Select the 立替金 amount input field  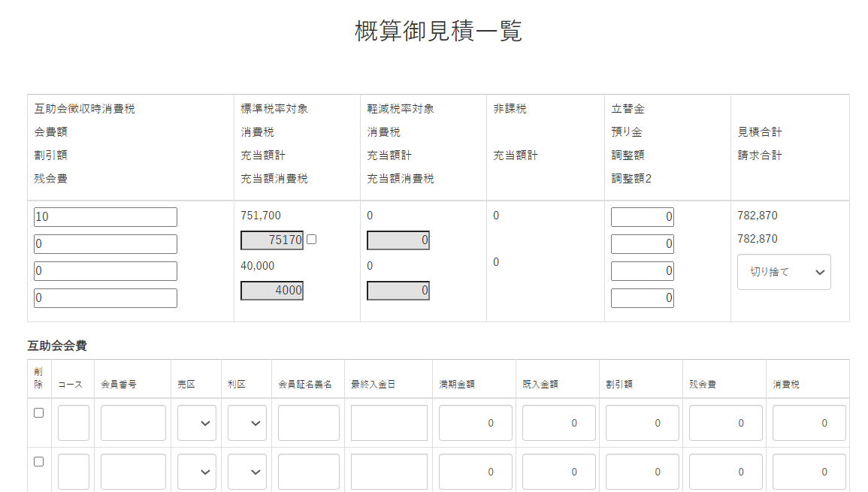click(642, 218)
